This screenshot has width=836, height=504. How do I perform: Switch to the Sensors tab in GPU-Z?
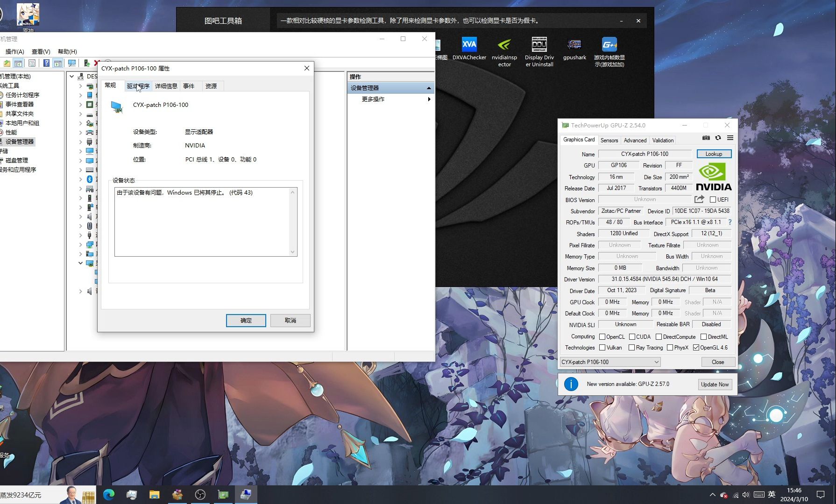pyautogui.click(x=609, y=140)
